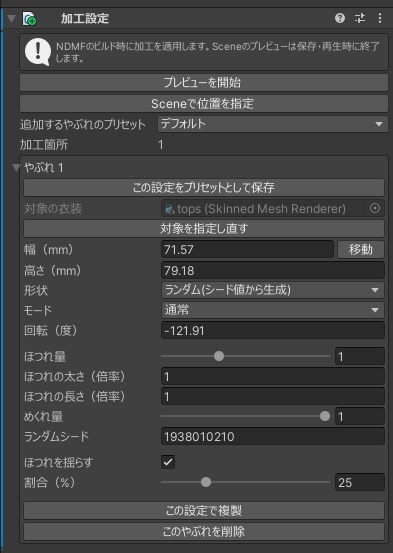This screenshot has width=393, height=553.
Task: Click このやぶれを削除 button
Action: click(204, 531)
